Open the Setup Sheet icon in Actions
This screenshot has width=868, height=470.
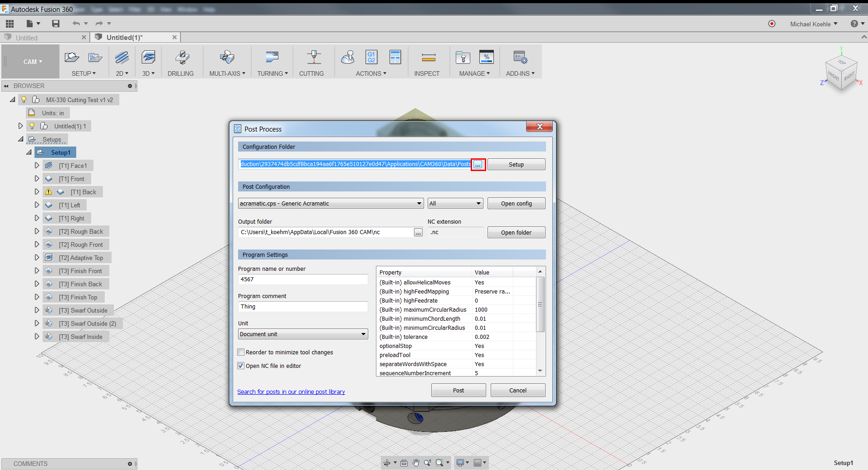[395, 57]
